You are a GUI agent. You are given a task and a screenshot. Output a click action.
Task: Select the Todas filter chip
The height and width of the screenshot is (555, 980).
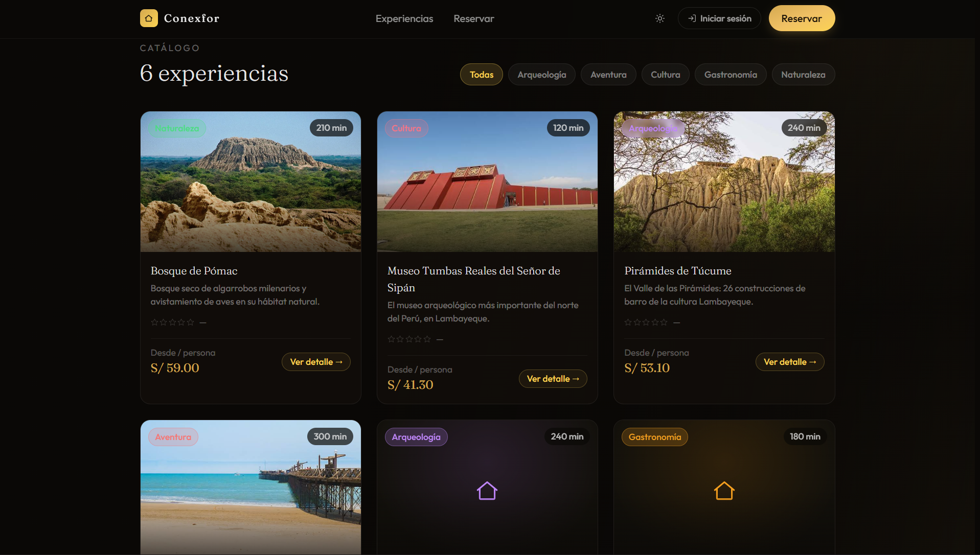482,75
